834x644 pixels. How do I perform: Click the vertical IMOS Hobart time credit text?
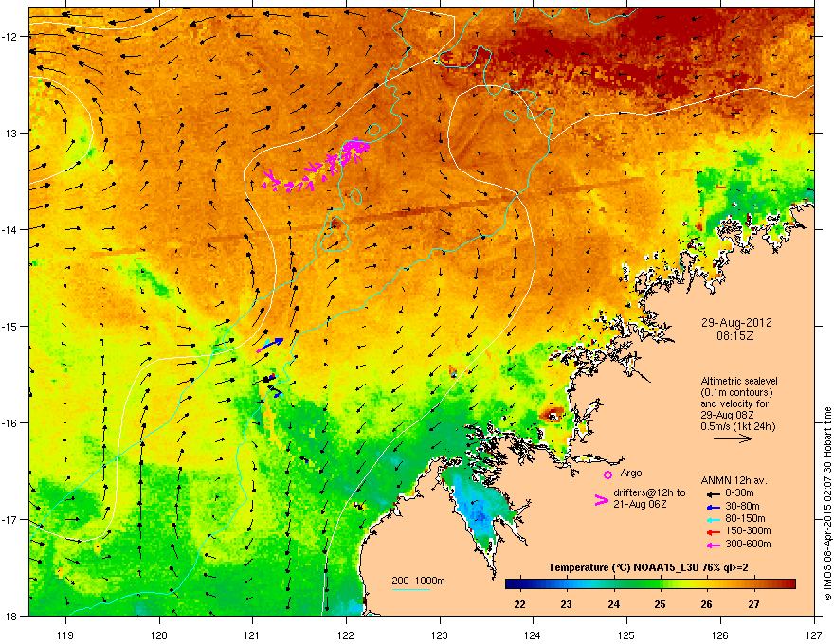pos(827,504)
